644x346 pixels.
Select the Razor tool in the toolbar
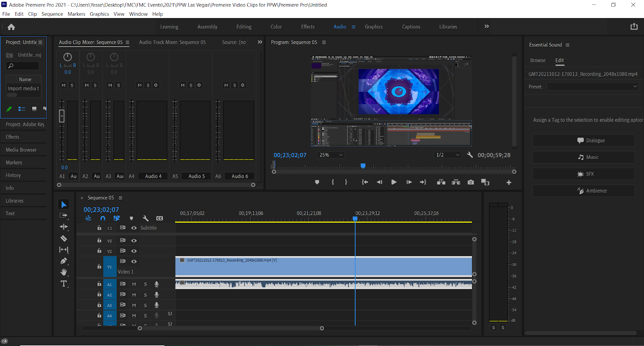tap(64, 239)
